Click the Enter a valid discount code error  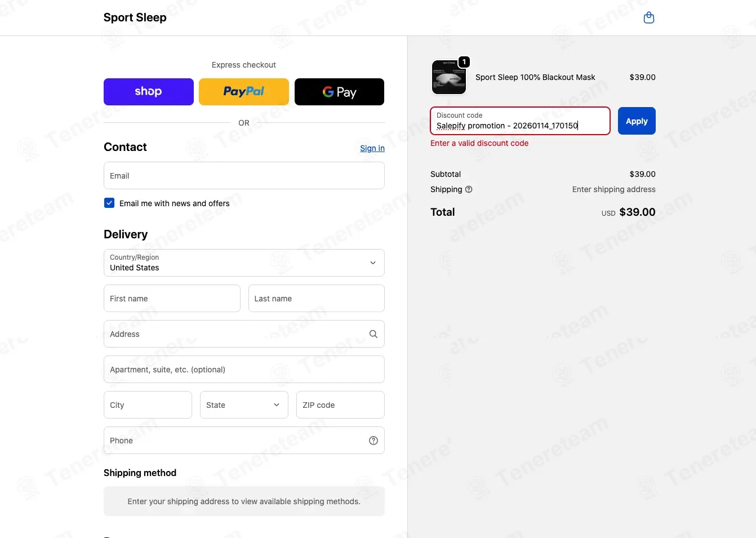click(479, 143)
